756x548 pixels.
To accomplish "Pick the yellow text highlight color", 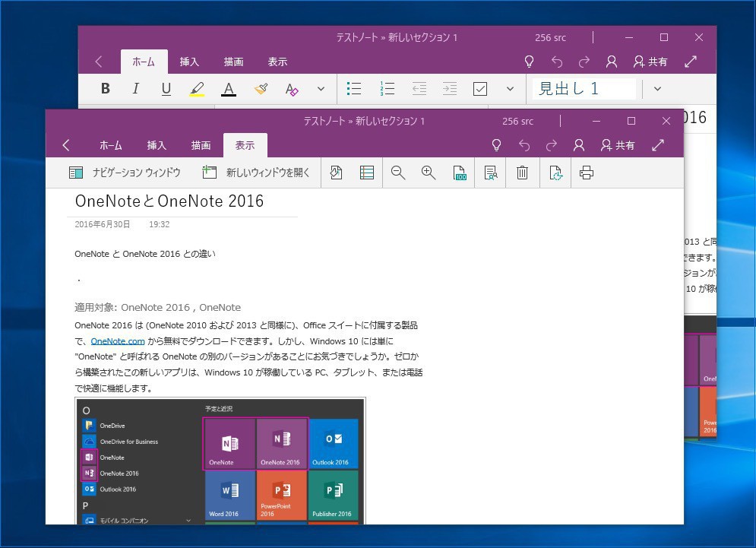I will coord(197,89).
